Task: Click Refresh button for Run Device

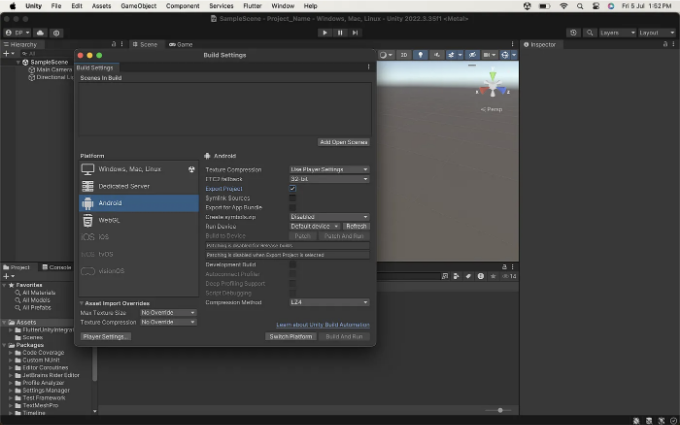Action: (356, 226)
